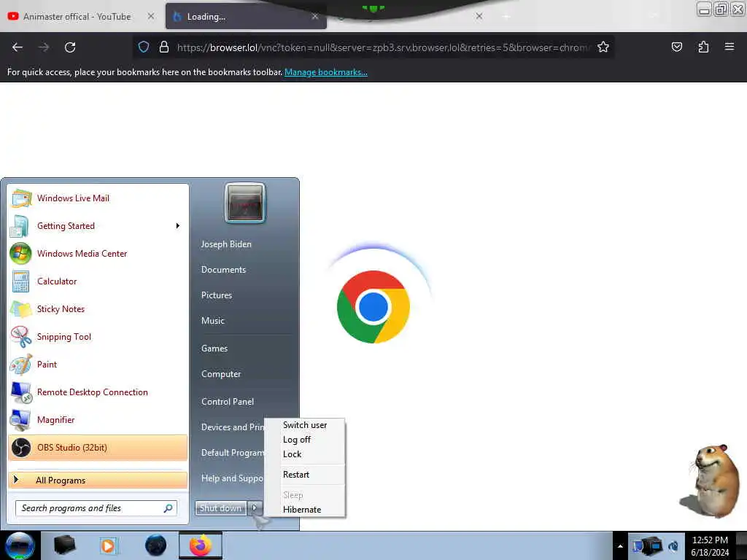Click the shut down options arrow

(x=255, y=508)
